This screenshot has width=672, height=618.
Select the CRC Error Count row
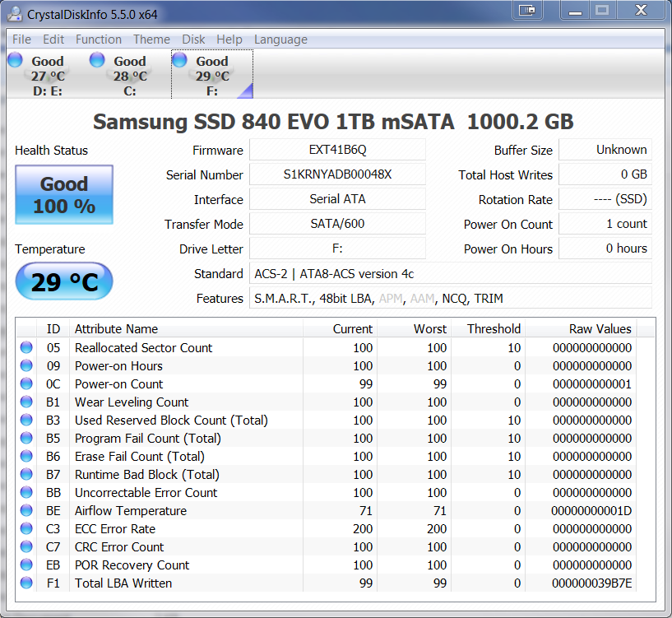119,547
